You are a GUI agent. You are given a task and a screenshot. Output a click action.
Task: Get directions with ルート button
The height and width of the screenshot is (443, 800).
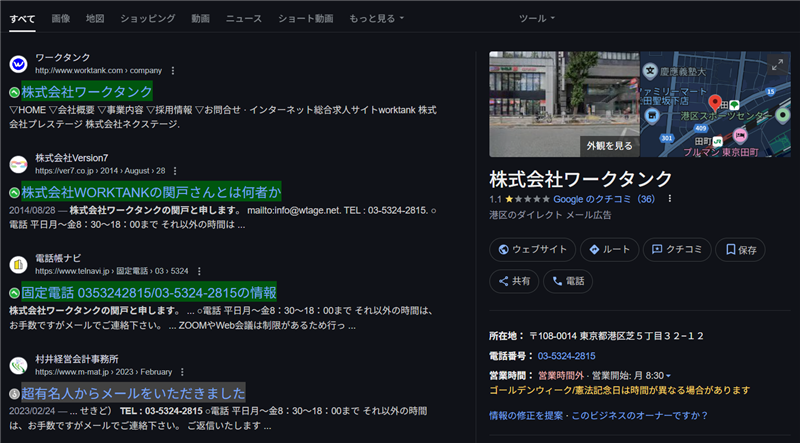609,250
